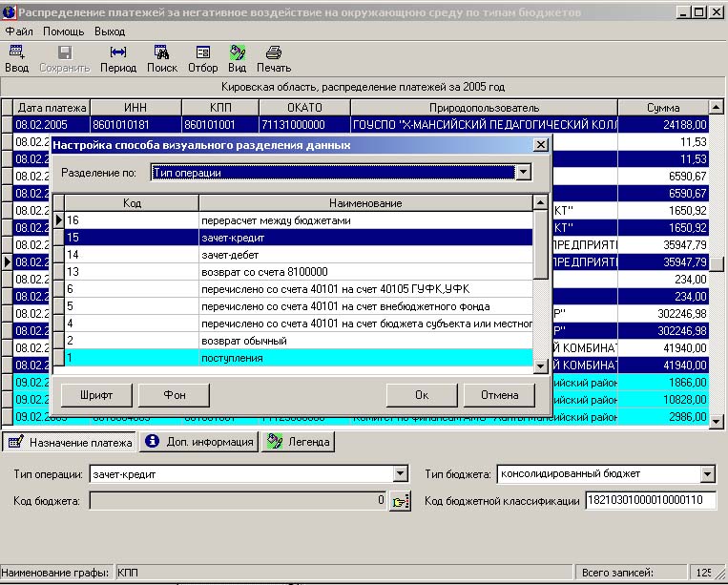Click the Фон background color button

(x=174, y=395)
